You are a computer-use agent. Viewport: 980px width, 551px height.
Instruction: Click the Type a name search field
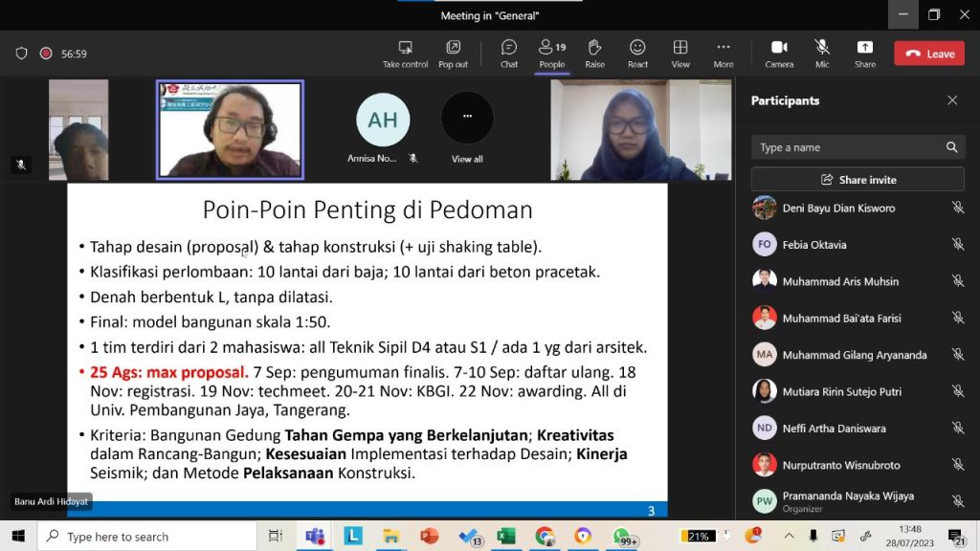(x=846, y=147)
